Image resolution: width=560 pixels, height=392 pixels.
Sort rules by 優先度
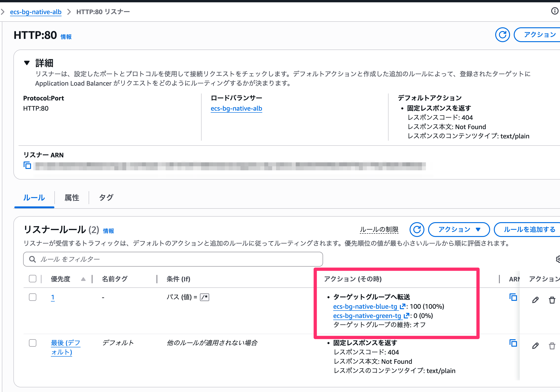60,279
